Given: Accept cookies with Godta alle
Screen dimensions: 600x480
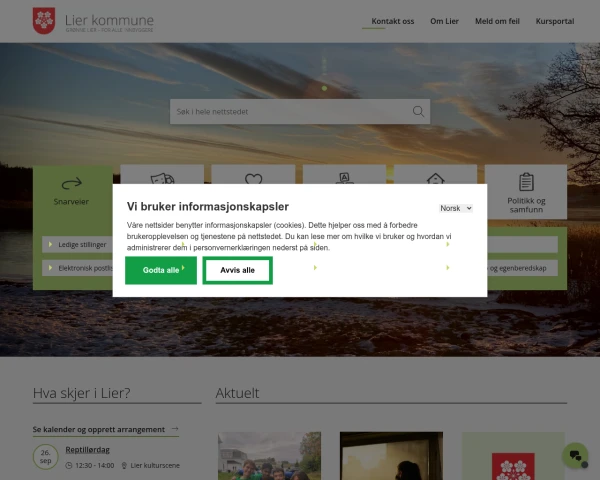Looking at the screenshot, I should click(x=161, y=270).
